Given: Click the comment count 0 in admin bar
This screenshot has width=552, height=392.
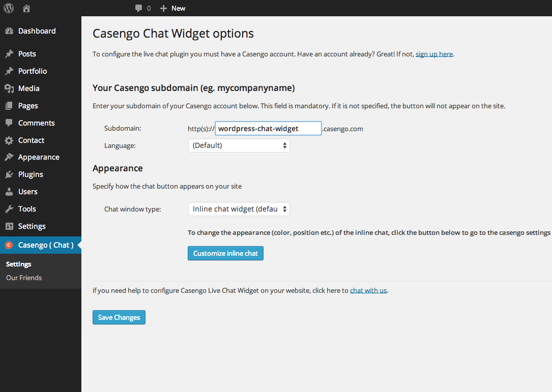Looking at the screenshot, I should (x=149, y=8).
